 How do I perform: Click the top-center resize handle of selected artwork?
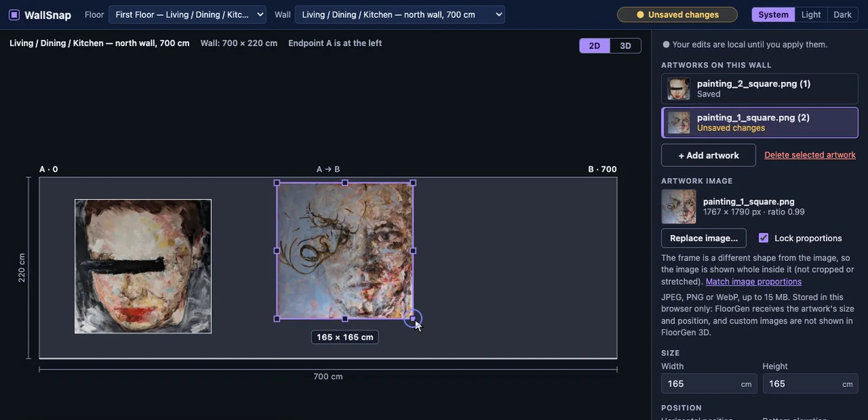pyautogui.click(x=345, y=183)
